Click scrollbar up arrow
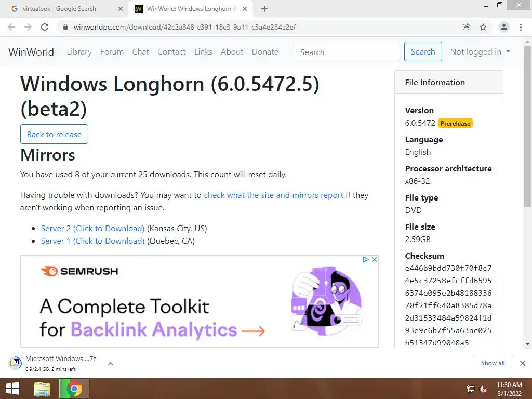This screenshot has height=399, width=532. coord(527,42)
